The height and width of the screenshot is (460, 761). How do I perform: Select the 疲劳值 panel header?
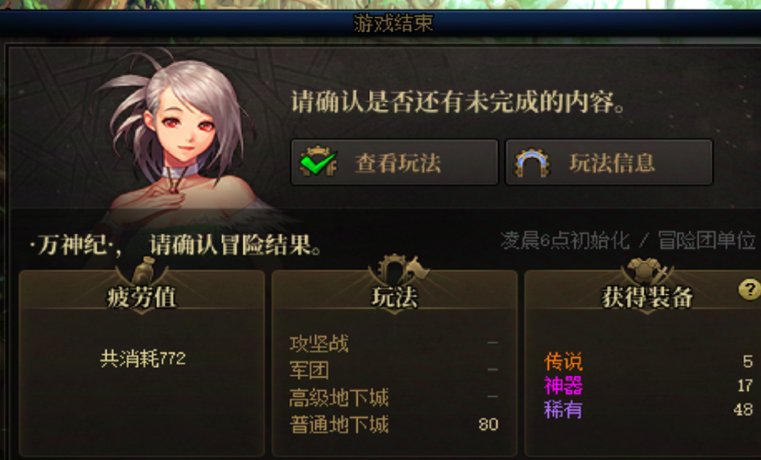click(142, 296)
